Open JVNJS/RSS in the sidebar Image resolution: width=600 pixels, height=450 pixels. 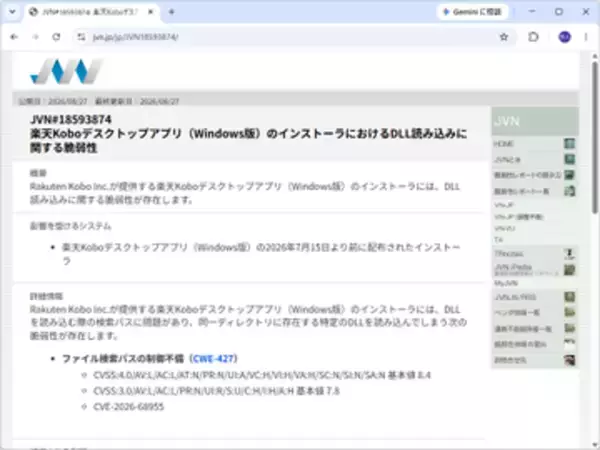515,297
